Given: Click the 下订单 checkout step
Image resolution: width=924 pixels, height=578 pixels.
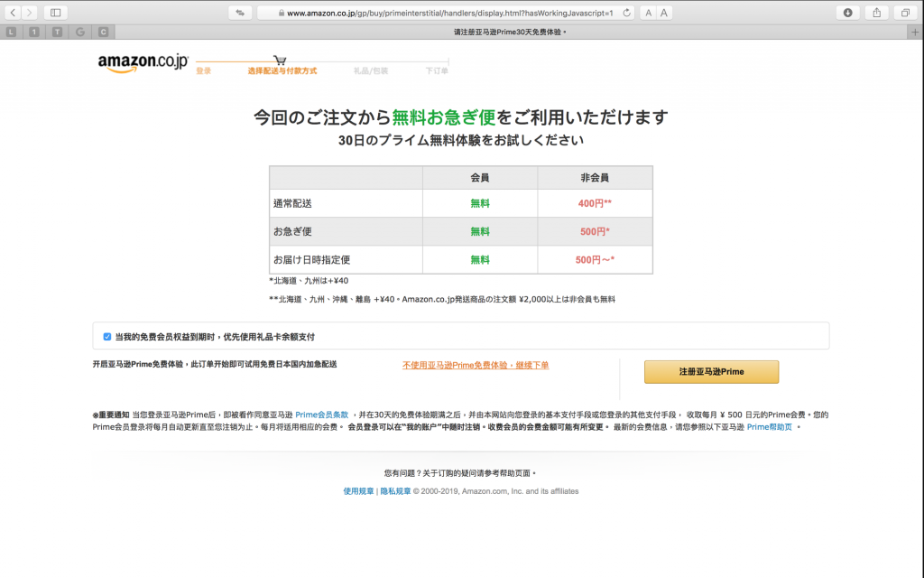Looking at the screenshot, I should [437, 70].
